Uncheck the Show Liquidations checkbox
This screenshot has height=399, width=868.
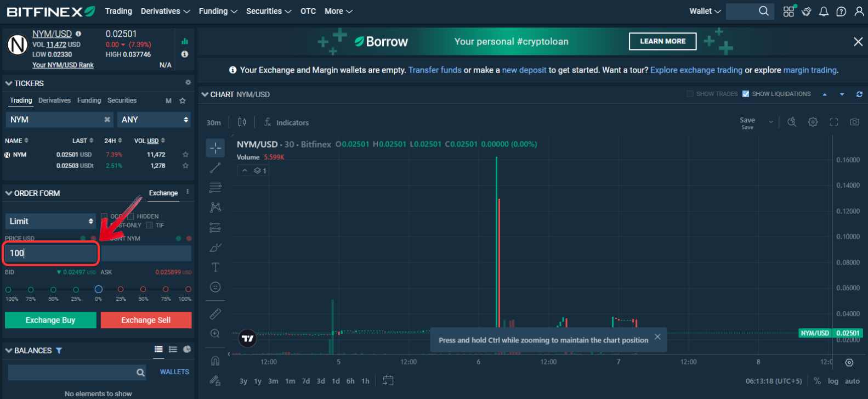click(745, 94)
